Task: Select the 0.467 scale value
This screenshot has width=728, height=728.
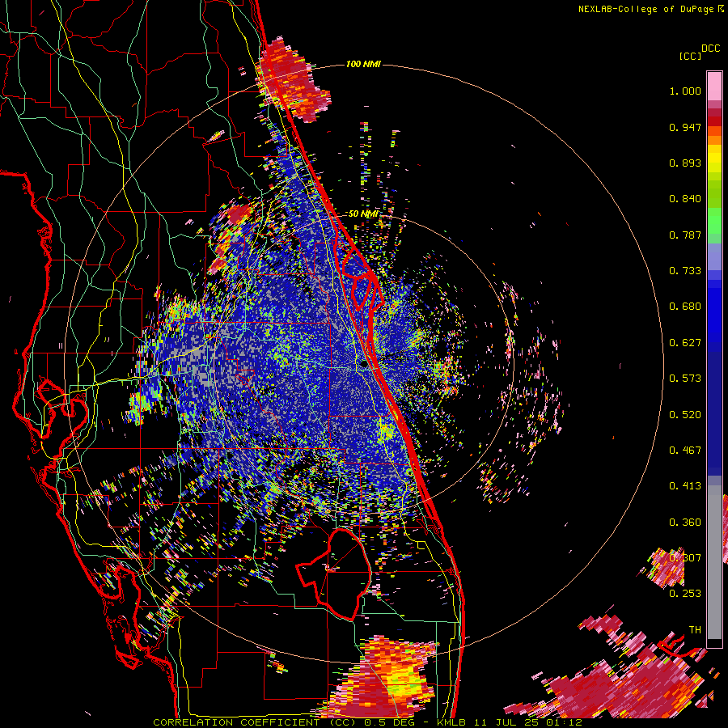Action: [685, 451]
